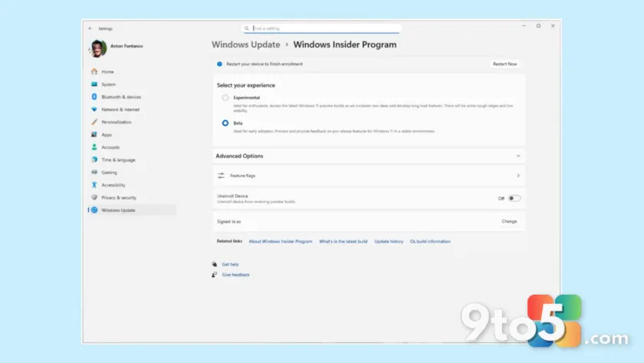
Task: Click Give feedback link
Action: 236,275
